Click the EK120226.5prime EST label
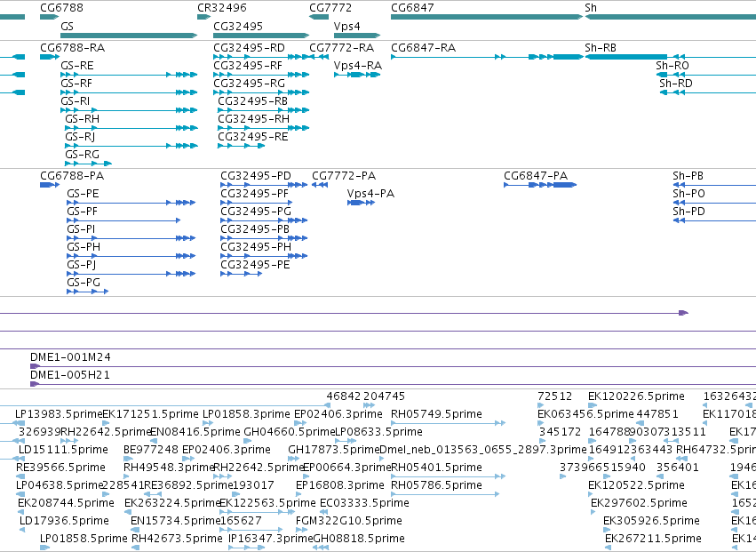The width and height of the screenshot is (756, 552). pos(636,396)
